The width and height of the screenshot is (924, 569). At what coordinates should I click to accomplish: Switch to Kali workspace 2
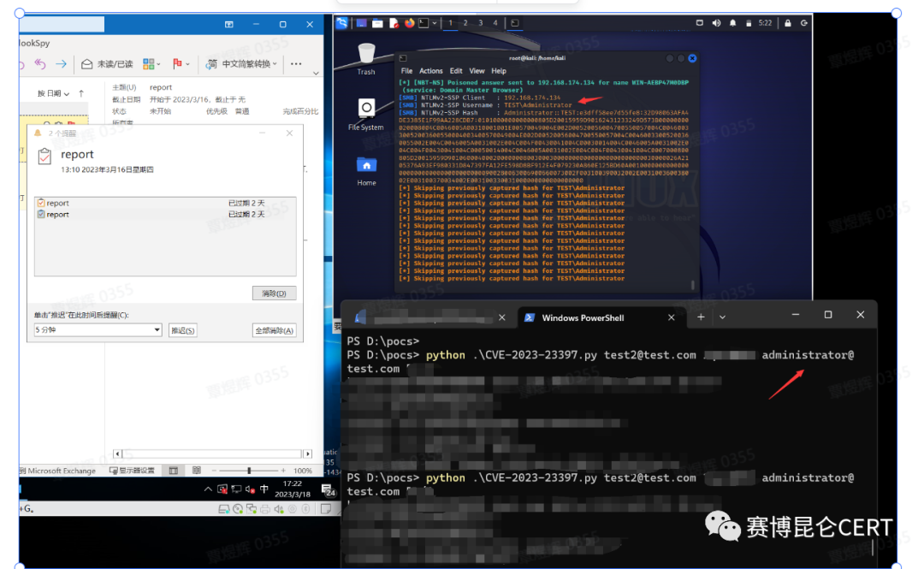point(465,23)
